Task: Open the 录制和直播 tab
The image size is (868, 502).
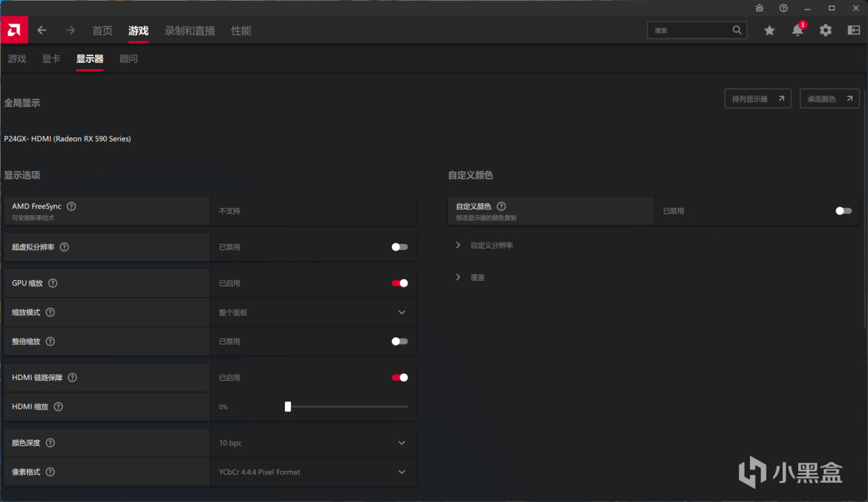Action: pyautogui.click(x=190, y=30)
